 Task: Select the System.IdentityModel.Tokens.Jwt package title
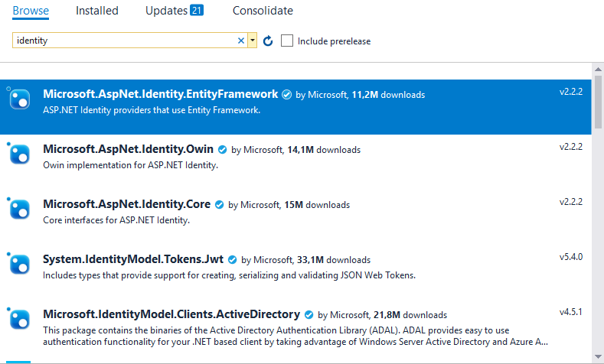(133, 259)
